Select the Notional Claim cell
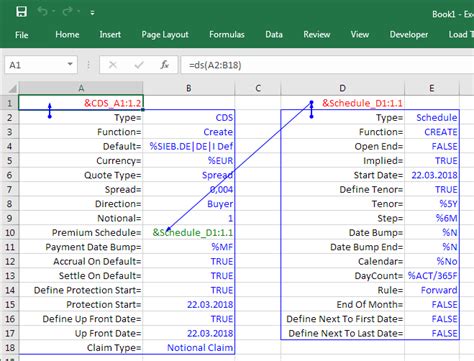Viewport: 474px width, 361px height. click(189, 347)
